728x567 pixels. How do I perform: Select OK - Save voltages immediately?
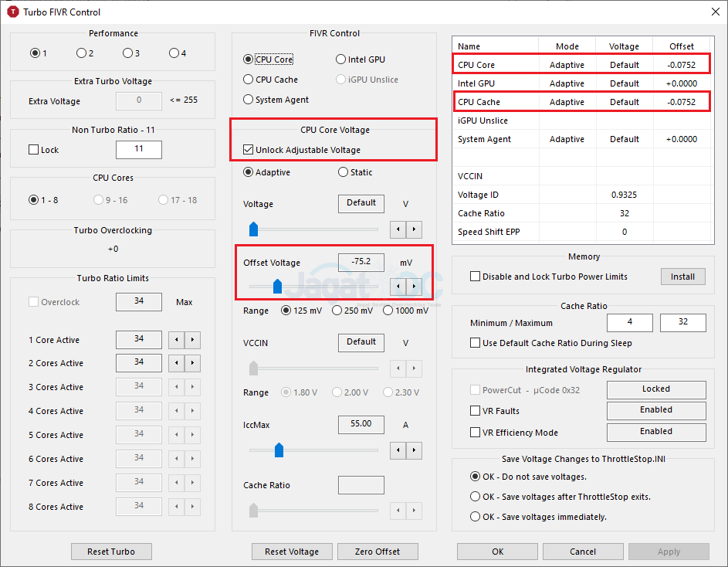pyautogui.click(x=538, y=516)
